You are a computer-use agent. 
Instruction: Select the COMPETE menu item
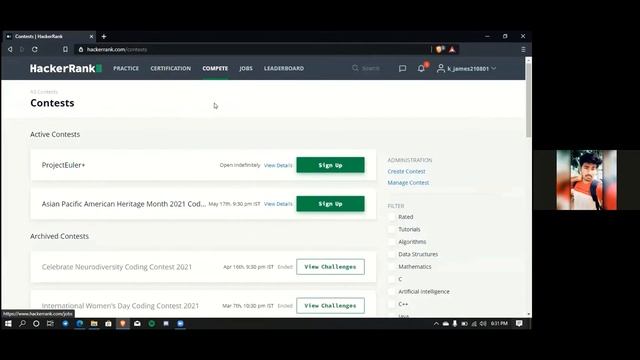point(215,69)
